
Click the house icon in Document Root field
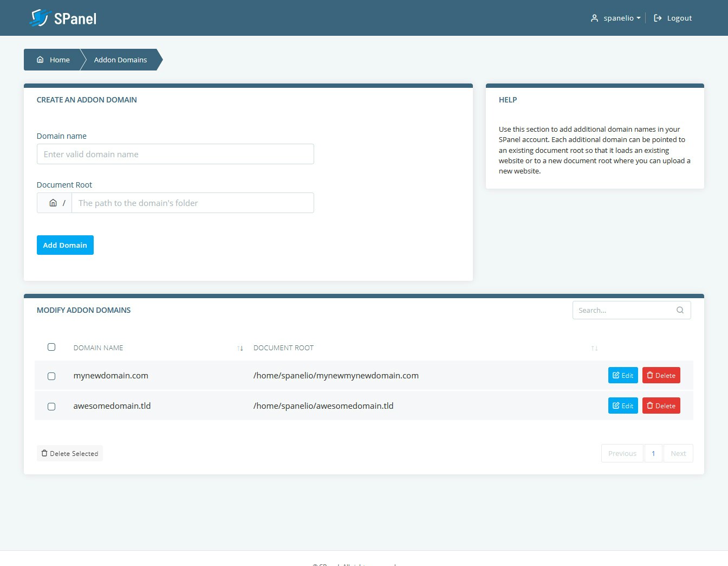click(53, 202)
